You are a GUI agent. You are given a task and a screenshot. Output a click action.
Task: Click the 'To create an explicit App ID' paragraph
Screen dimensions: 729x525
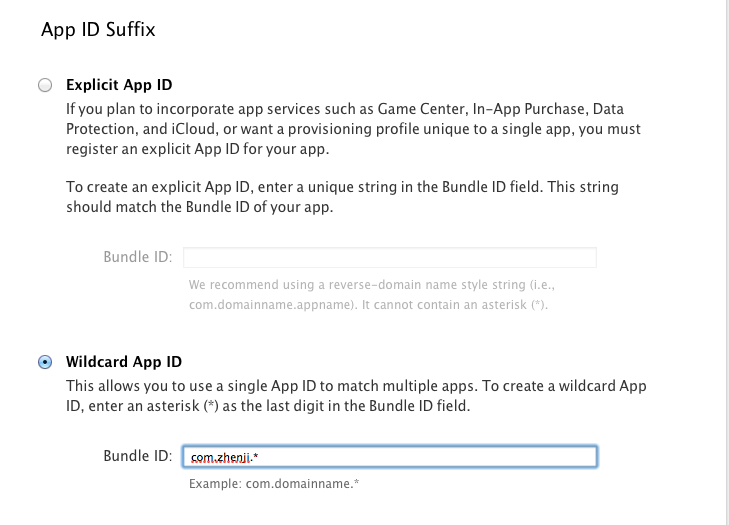click(x=342, y=197)
